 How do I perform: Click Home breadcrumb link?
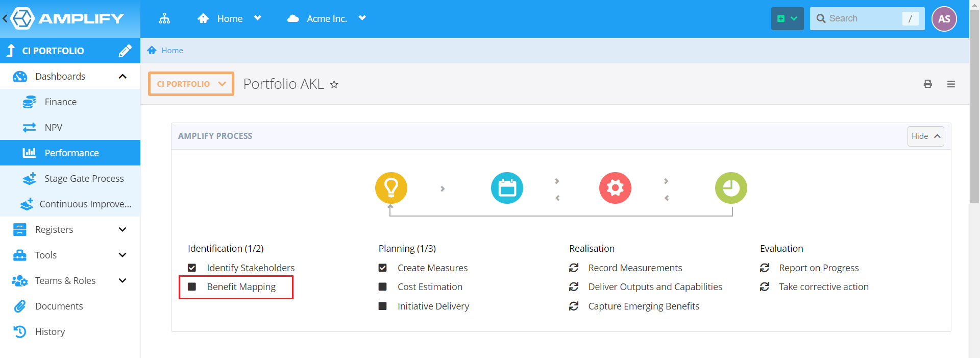(x=172, y=51)
